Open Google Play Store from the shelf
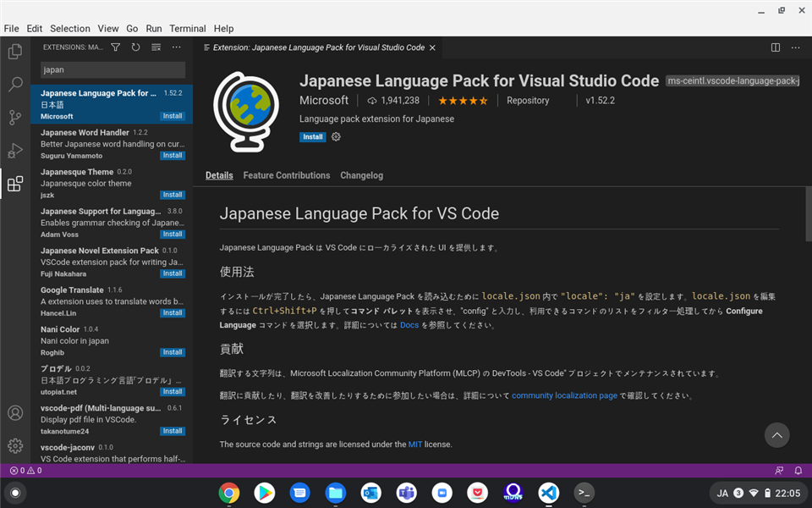This screenshot has width=812, height=508. (264, 493)
